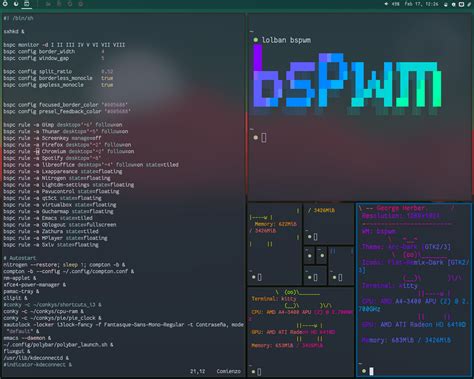Viewport: 474px width, 379px height.
Task: Click the 'focused_border_color' config line
Action: click(65, 105)
